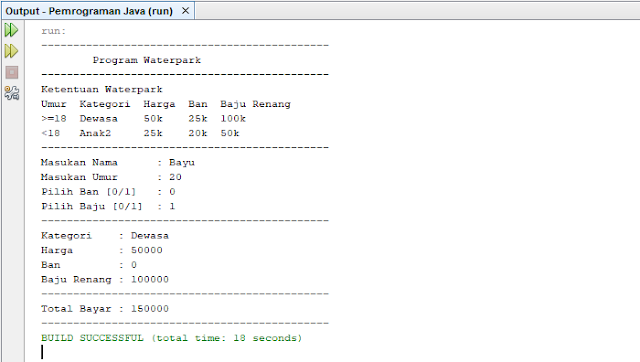Click the 'Masukan Nama : Bayu' line
640x362 pixels.
pyautogui.click(x=118, y=162)
